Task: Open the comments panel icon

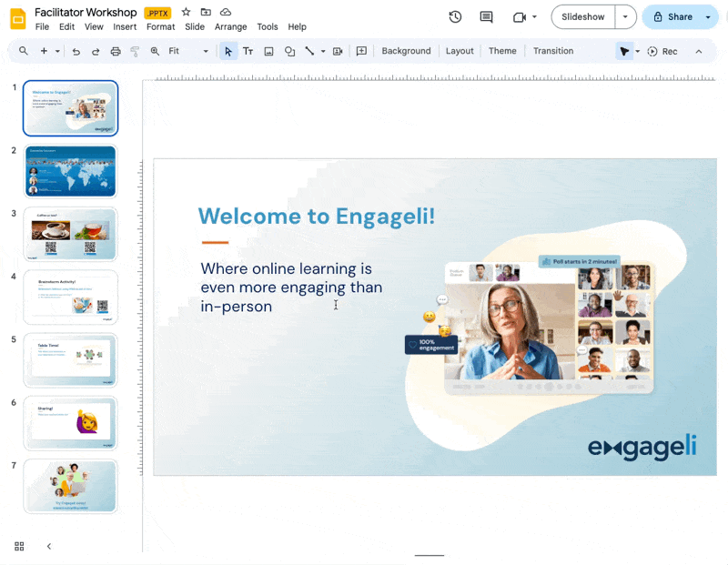Action: (x=486, y=17)
